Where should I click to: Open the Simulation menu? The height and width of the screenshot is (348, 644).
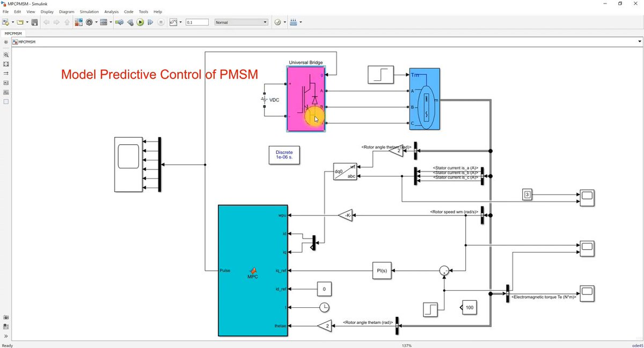coord(89,11)
